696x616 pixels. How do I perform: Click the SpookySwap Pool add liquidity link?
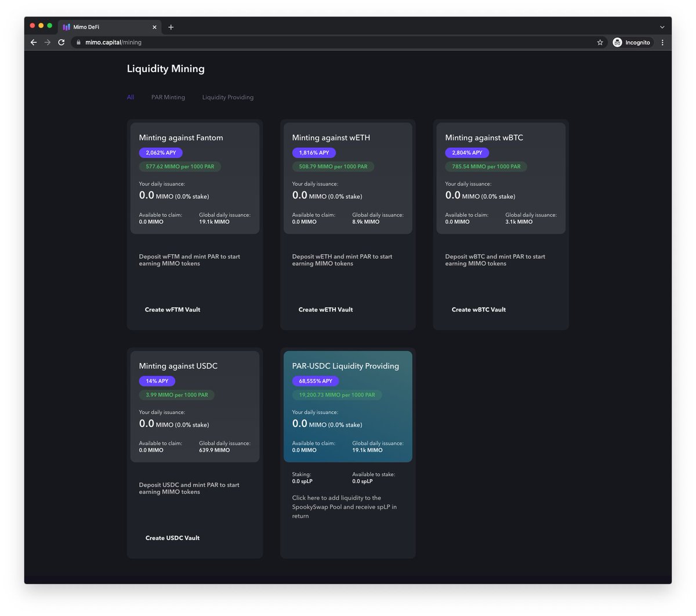pyautogui.click(x=345, y=507)
